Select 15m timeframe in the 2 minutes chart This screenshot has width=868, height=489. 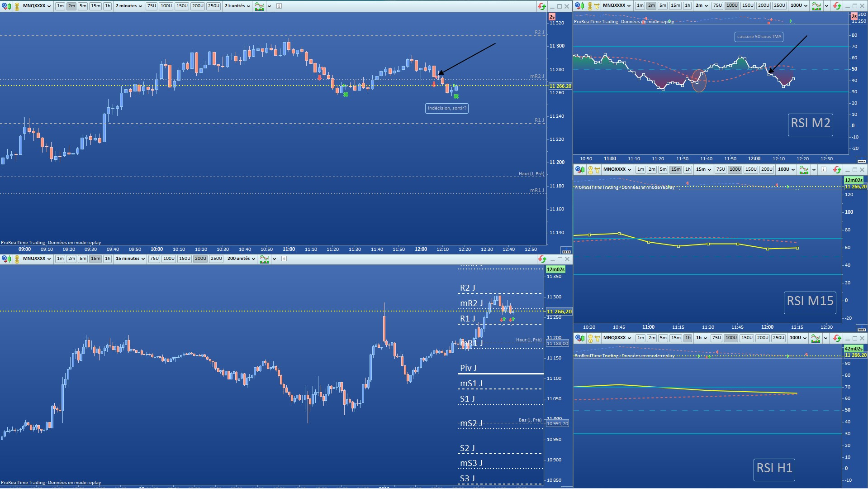coord(95,6)
